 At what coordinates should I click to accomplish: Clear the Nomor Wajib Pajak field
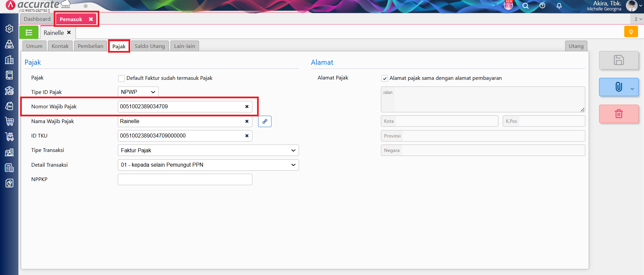point(247,107)
